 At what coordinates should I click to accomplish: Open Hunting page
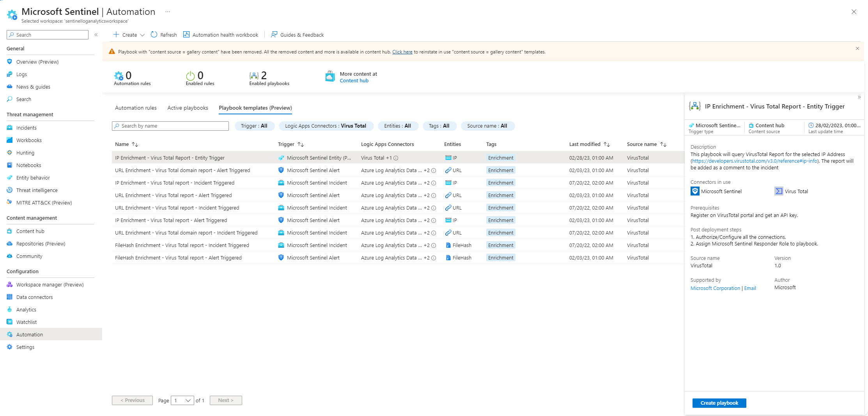25,153
